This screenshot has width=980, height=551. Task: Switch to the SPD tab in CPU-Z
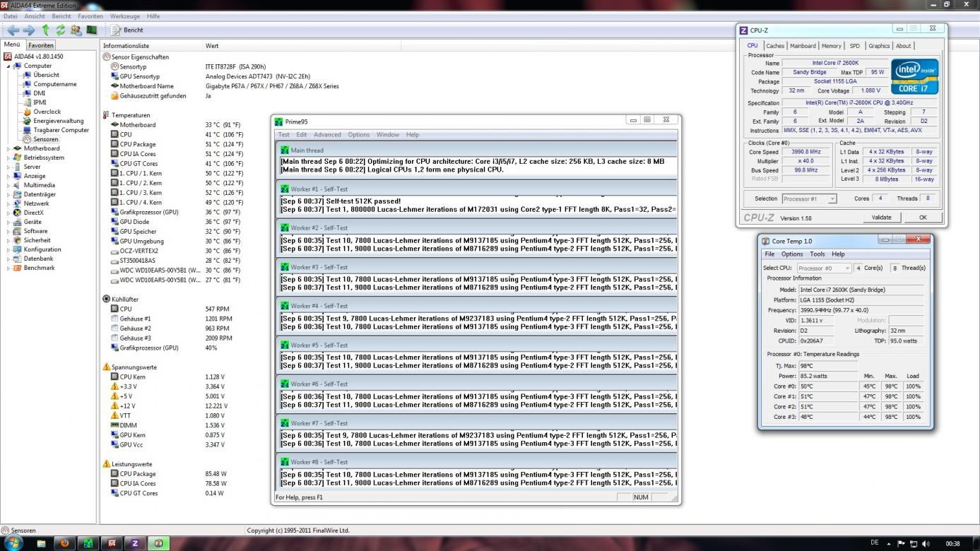tap(855, 46)
